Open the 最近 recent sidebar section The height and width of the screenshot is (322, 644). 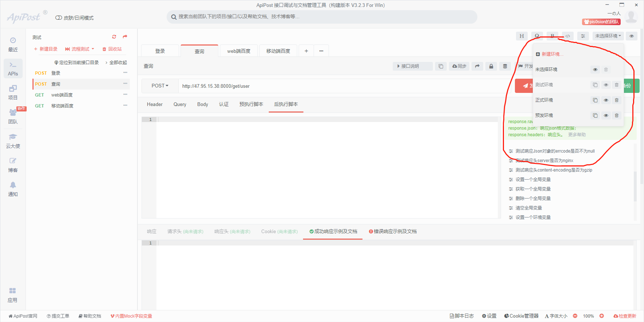(13, 44)
